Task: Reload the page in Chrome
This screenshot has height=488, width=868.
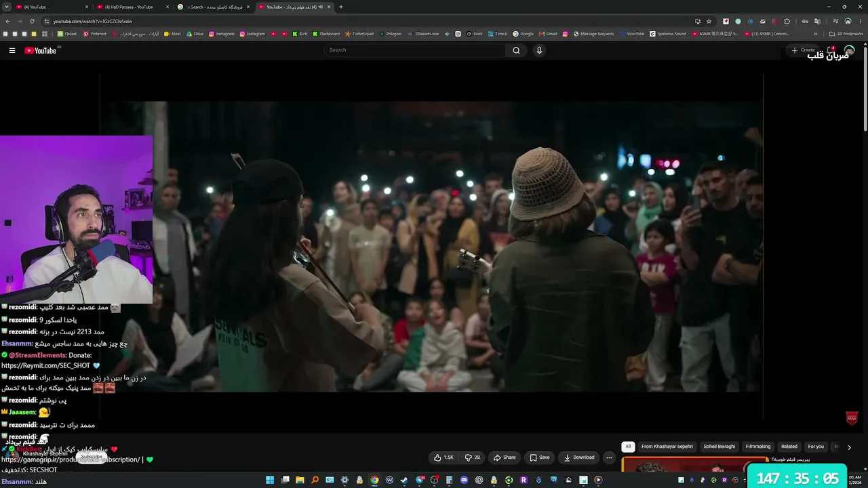Action: pyautogui.click(x=32, y=21)
